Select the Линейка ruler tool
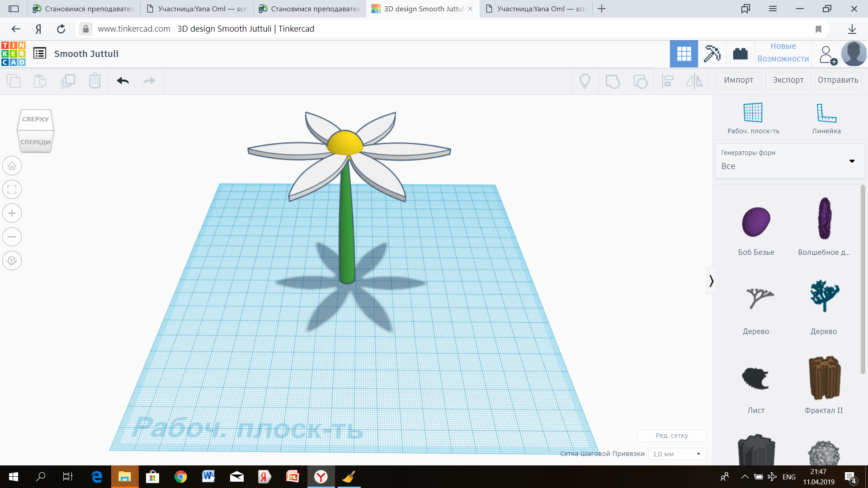Viewport: 868px width, 488px height. click(826, 118)
